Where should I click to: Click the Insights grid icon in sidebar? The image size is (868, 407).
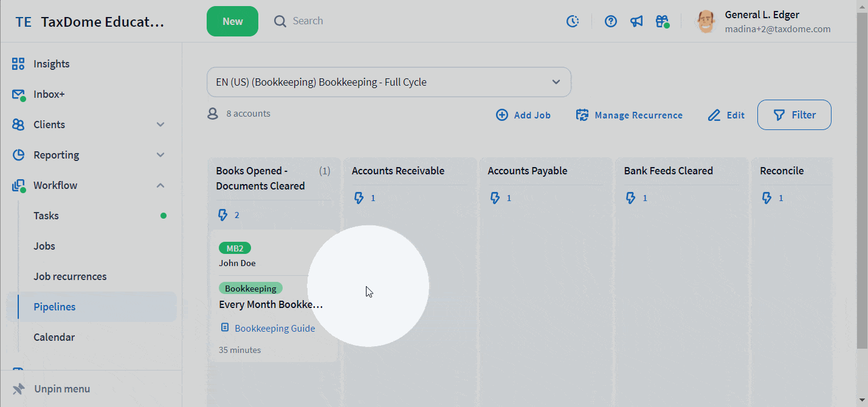[19, 64]
